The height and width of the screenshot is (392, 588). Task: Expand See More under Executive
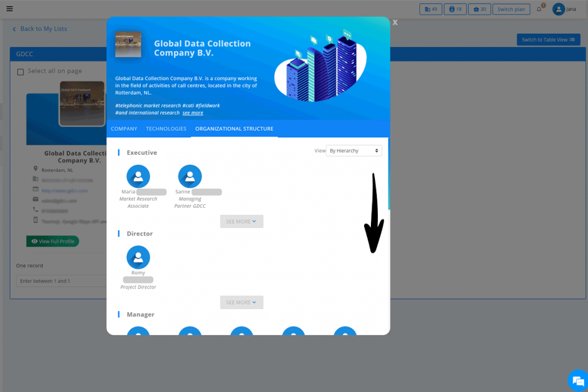point(241,222)
